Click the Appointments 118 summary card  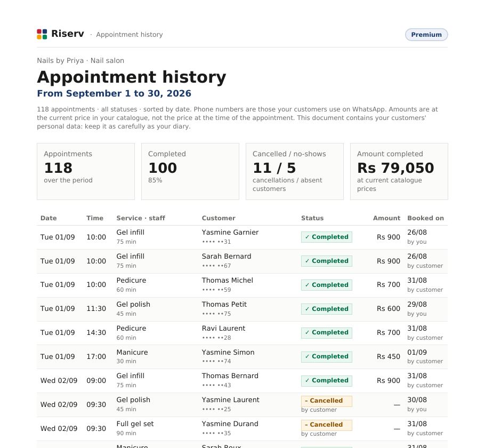point(86,171)
